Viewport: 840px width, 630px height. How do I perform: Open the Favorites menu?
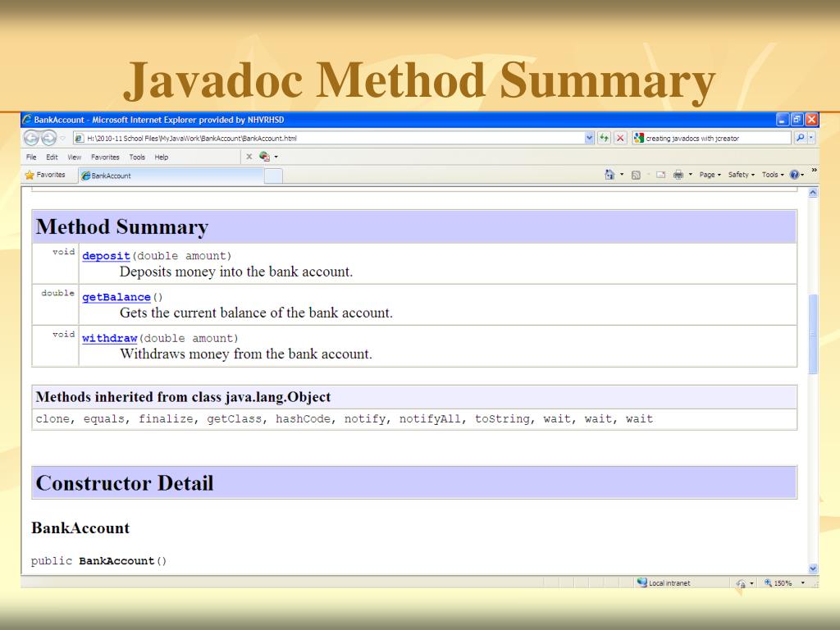[x=105, y=157]
